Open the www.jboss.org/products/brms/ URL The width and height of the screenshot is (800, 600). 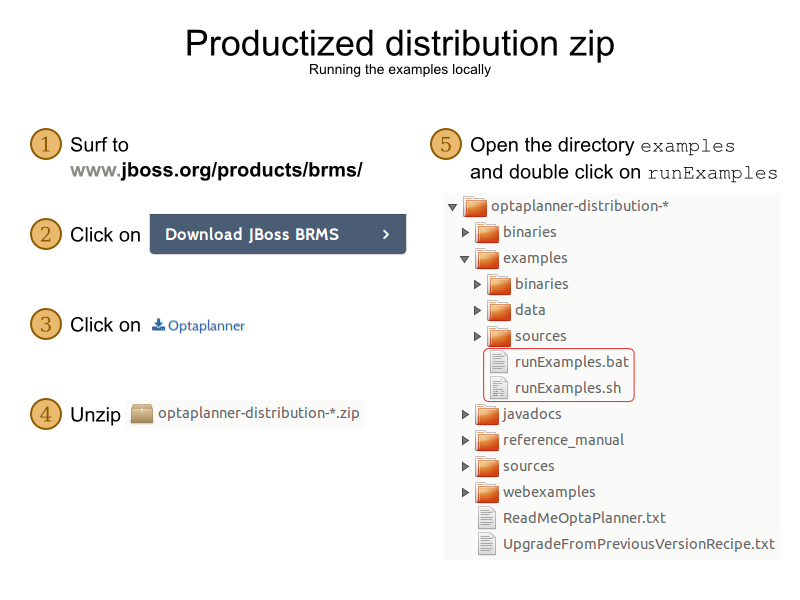(215, 170)
